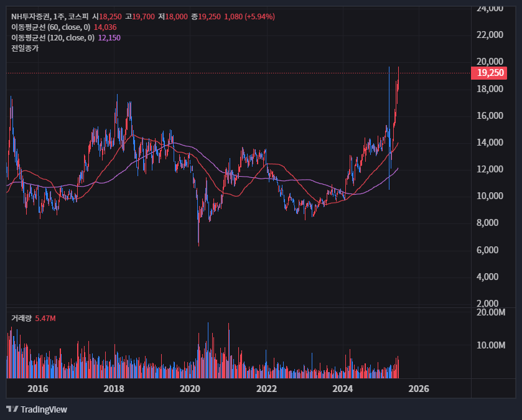
Task: Click the 8,000 price axis label
Action: [x=487, y=223]
